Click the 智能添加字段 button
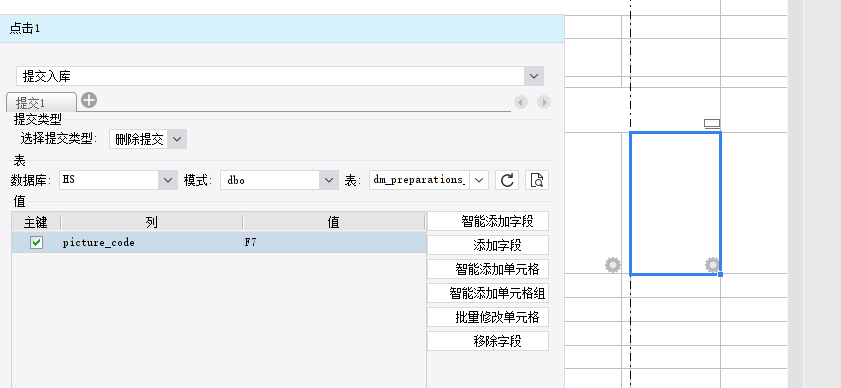Screen dimensions: 841x388 click(488, 221)
